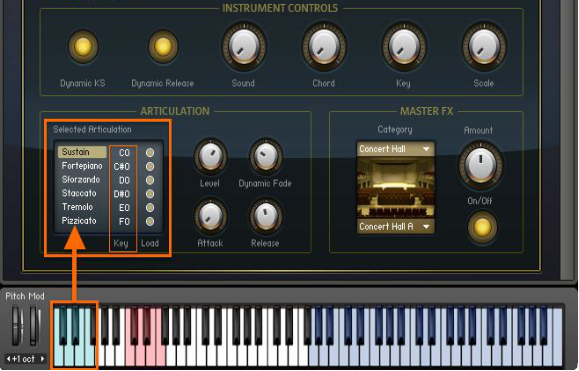579x371 pixels.
Task: Click the Scale knob
Action: pos(484,47)
